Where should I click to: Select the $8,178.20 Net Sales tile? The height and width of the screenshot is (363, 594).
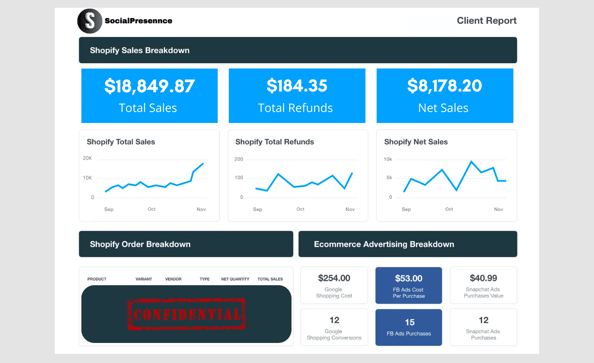click(445, 95)
